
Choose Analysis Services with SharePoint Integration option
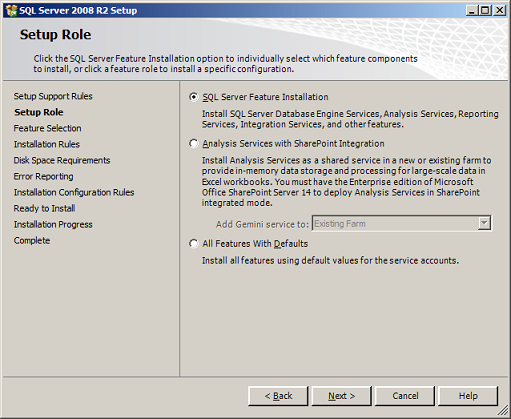(193, 144)
